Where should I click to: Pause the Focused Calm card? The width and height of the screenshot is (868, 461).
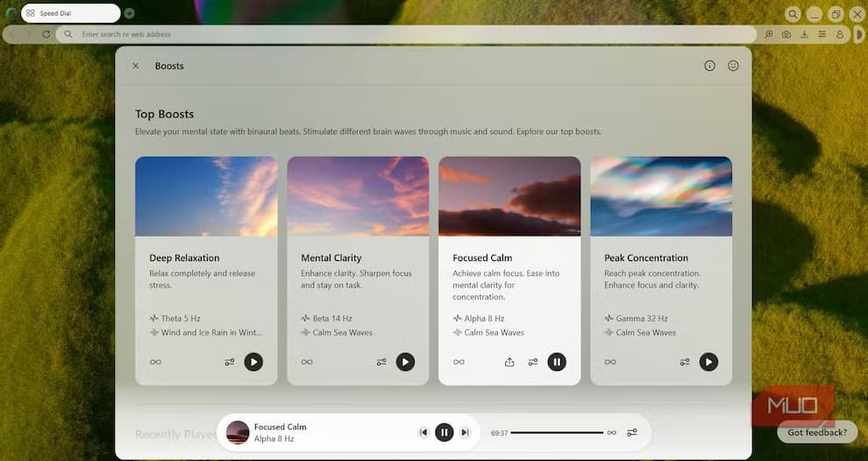tap(557, 361)
